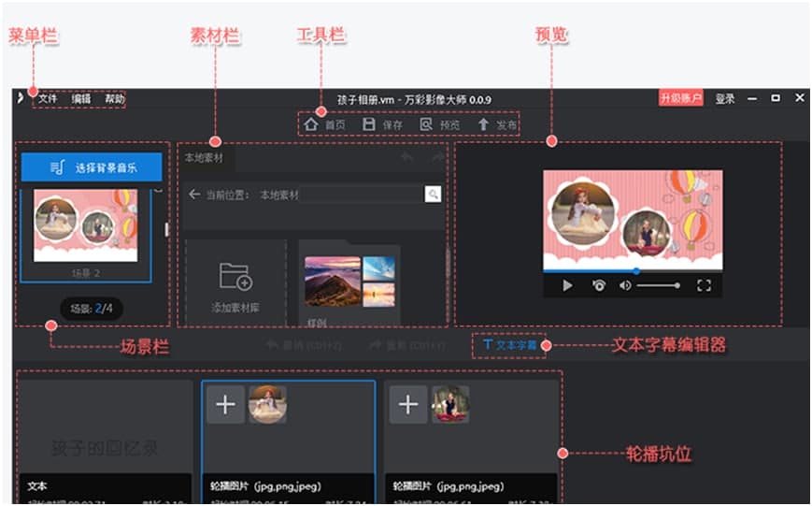The height and width of the screenshot is (506, 812).
Task: Adjust the preview volume slider
Action: coord(658,285)
